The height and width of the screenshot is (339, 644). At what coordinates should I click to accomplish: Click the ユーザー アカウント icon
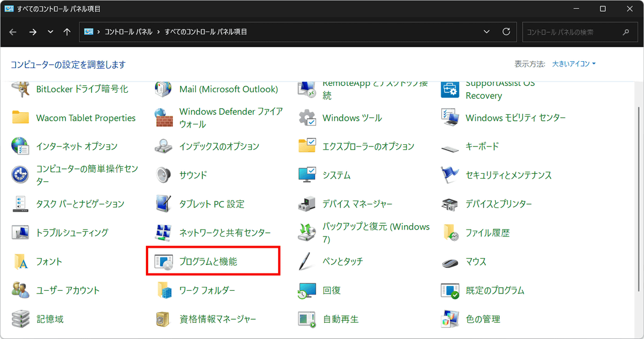pos(20,291)
